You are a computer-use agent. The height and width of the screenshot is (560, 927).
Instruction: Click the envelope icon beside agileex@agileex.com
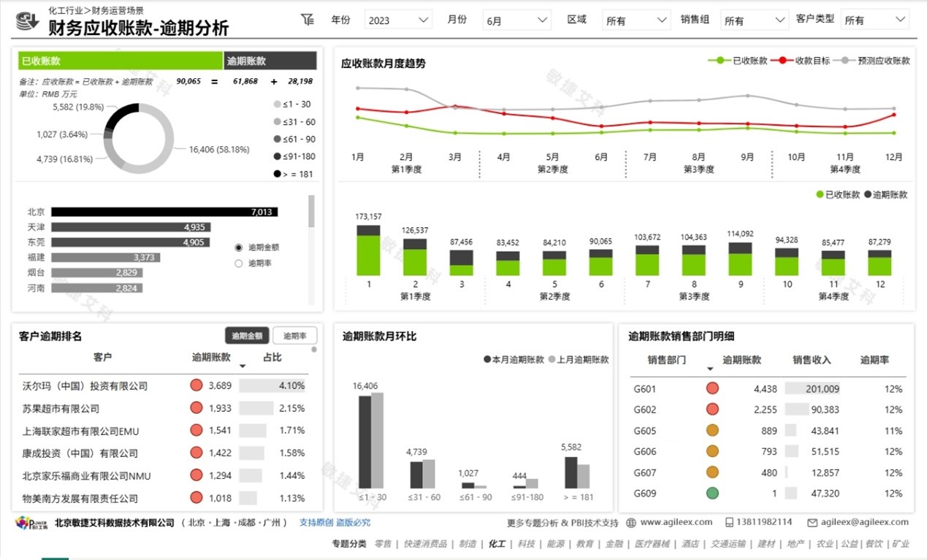point(813,523)
